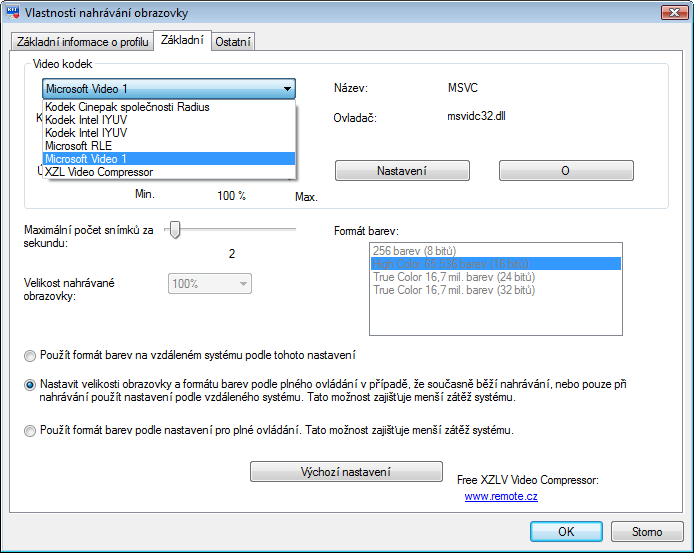Pick the Microsoft RLE codec option

169,146
